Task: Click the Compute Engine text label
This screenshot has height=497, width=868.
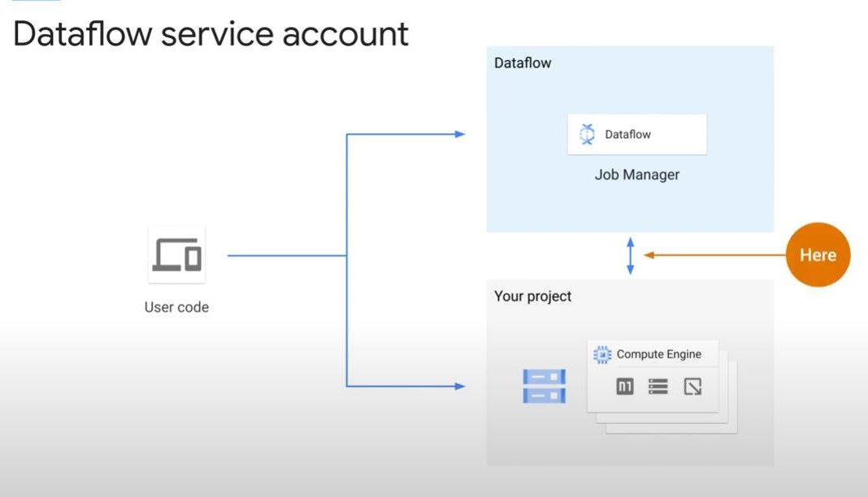Action: (659, 354)
